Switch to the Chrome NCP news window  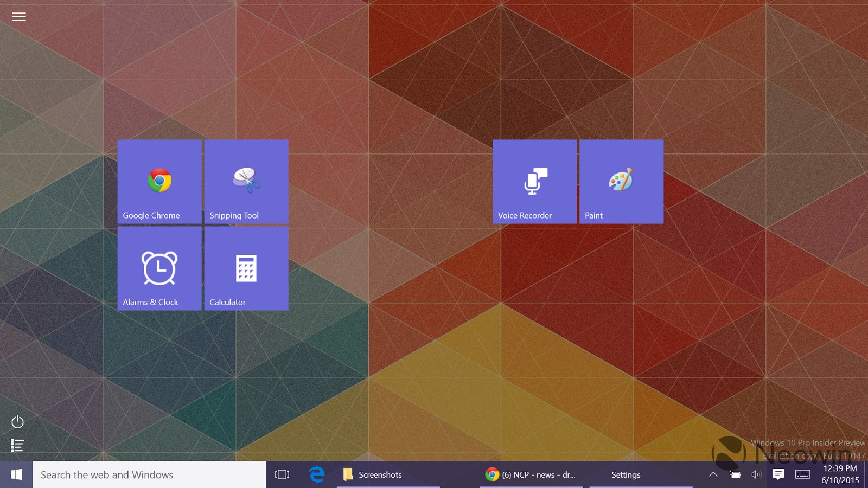pyautogui.click(x=532, y=474)
